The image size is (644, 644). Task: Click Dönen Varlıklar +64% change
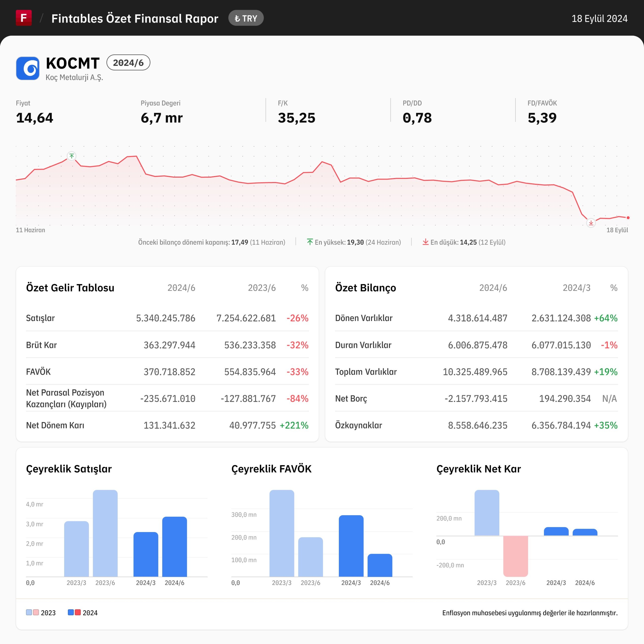pyautogui.click(x=606, y=318)
